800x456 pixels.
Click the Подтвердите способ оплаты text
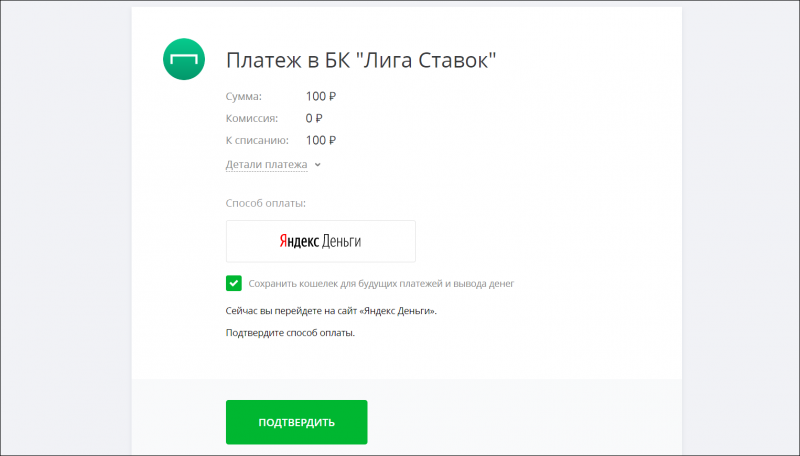(290, 333)
